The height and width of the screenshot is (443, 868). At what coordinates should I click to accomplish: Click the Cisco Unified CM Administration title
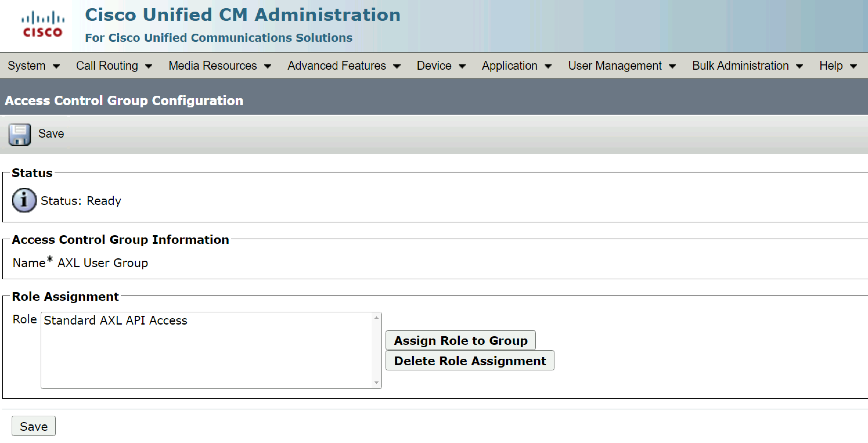point(243,15)
